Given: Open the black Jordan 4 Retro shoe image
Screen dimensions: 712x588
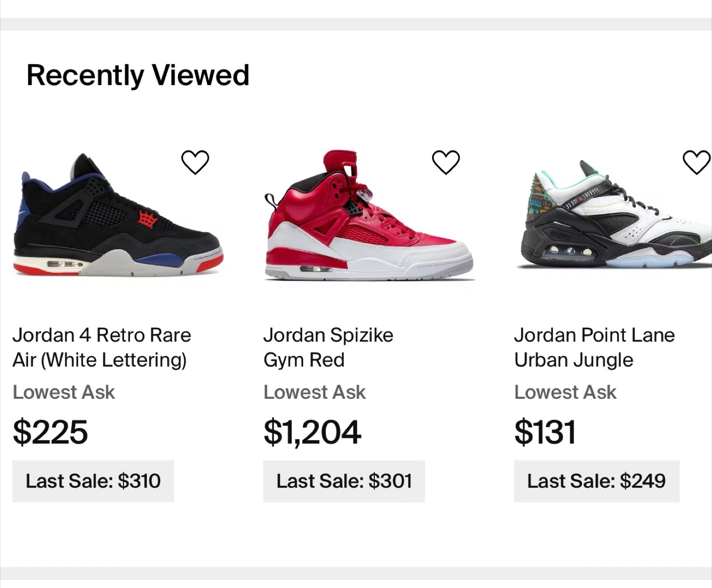Looking at the screenshot, I should coord(118,217).
